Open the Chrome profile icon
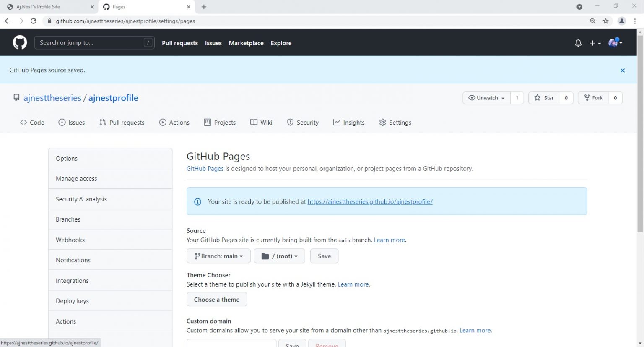The width and height of the screenshot is (644, 347). click(x=621, y=21)
